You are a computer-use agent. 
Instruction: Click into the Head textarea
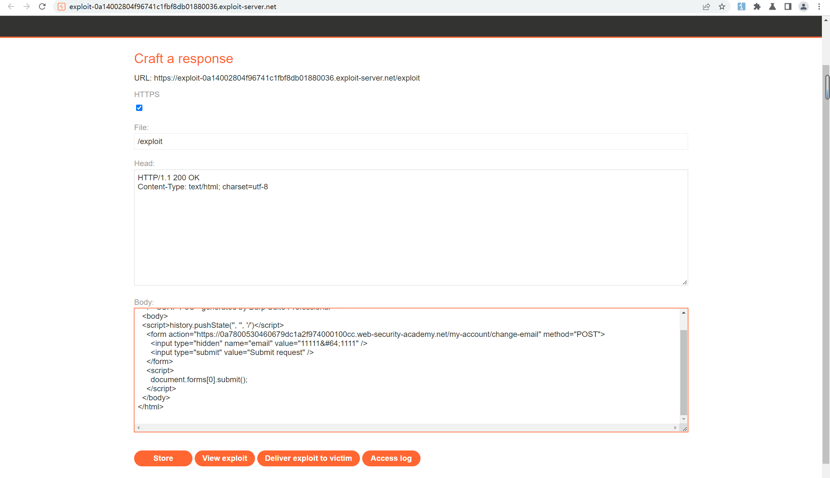coord(411,228)
